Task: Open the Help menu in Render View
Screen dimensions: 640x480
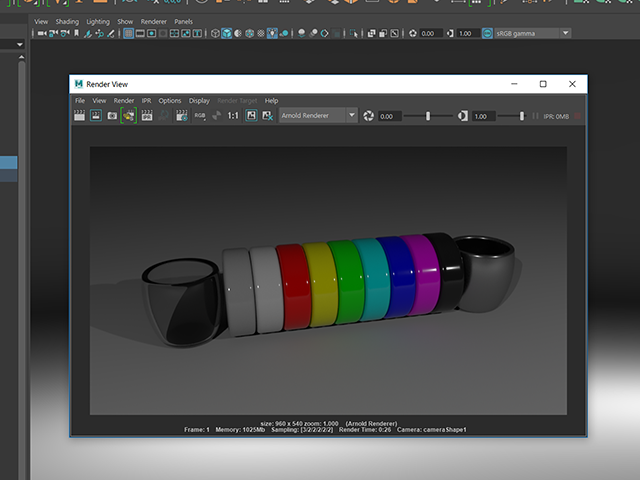Action: pyautogui.click(x=271, y=100)
